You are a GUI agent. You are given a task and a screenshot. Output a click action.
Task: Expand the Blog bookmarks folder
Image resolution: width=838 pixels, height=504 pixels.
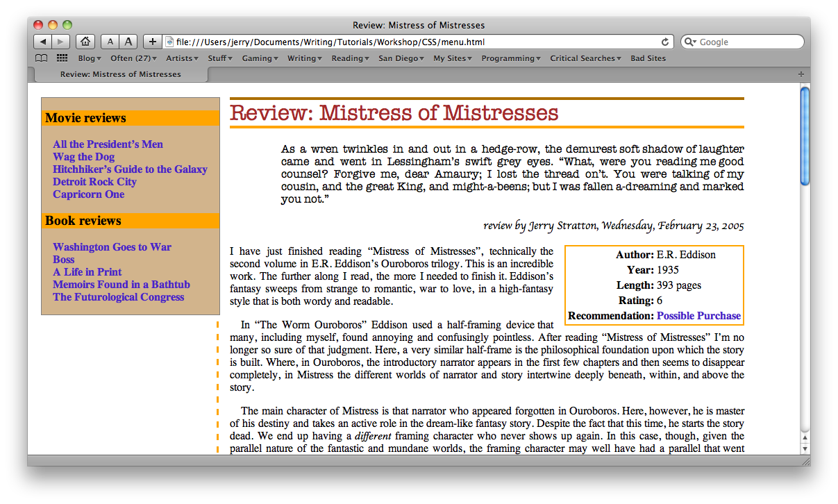coord(90,58)
